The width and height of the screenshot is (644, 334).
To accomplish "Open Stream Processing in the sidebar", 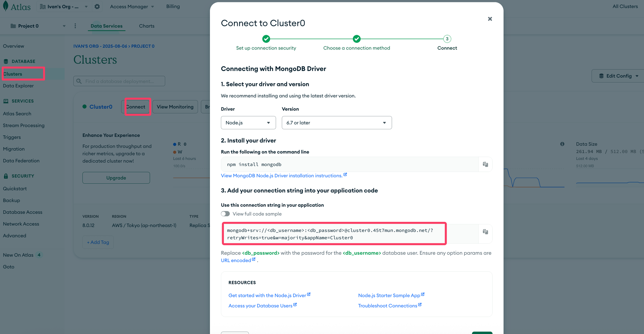I will click(24, 125).
